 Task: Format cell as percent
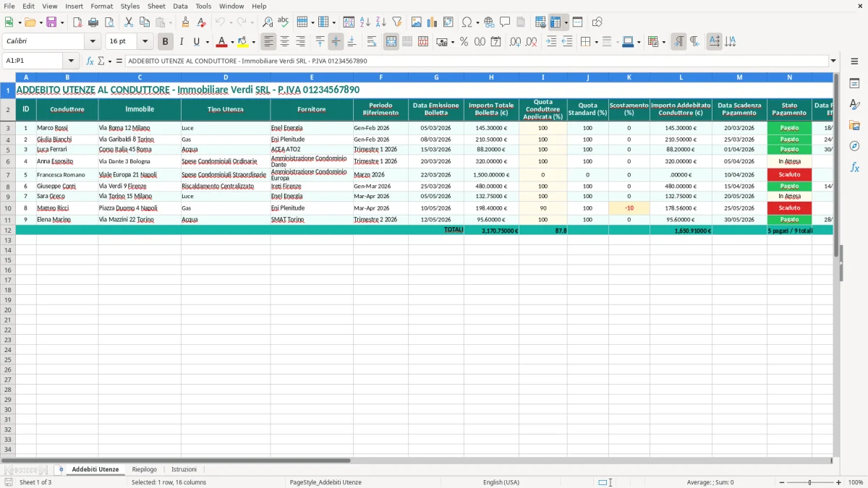pos(464,42)
